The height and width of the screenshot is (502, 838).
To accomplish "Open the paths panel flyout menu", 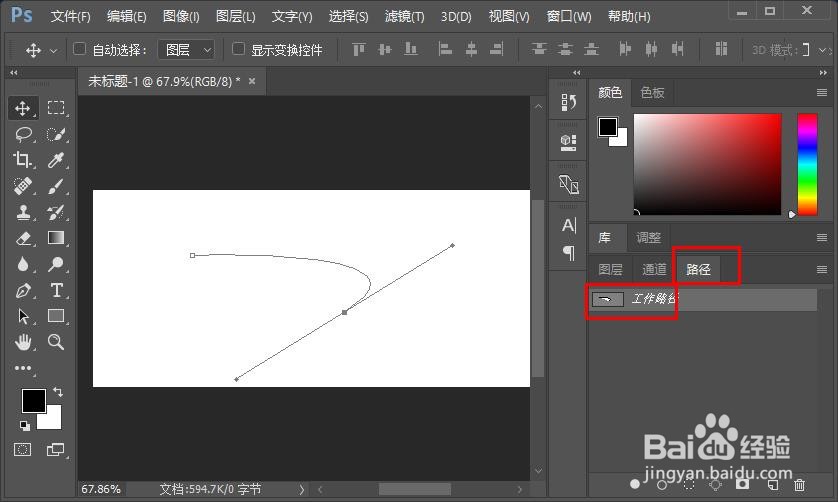I will coord(822,270).
